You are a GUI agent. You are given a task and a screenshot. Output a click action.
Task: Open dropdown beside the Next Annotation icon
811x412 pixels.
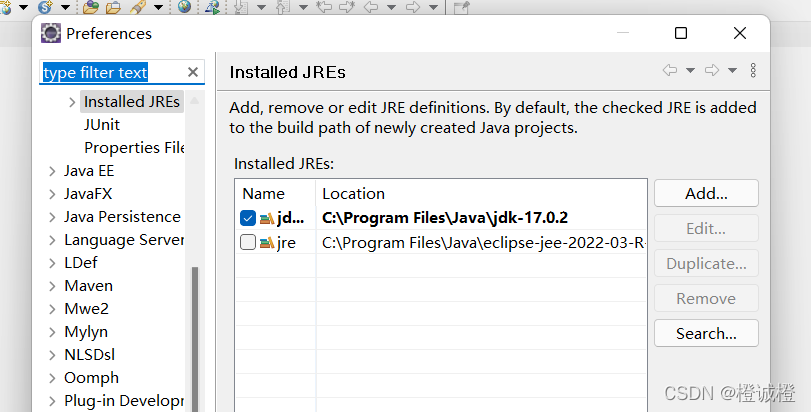click(x=262, y=7)
